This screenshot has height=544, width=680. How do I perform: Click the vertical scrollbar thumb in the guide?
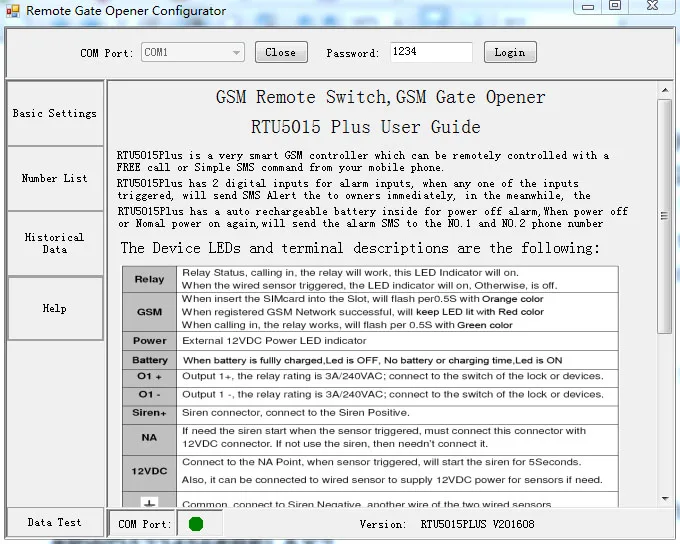664,216
